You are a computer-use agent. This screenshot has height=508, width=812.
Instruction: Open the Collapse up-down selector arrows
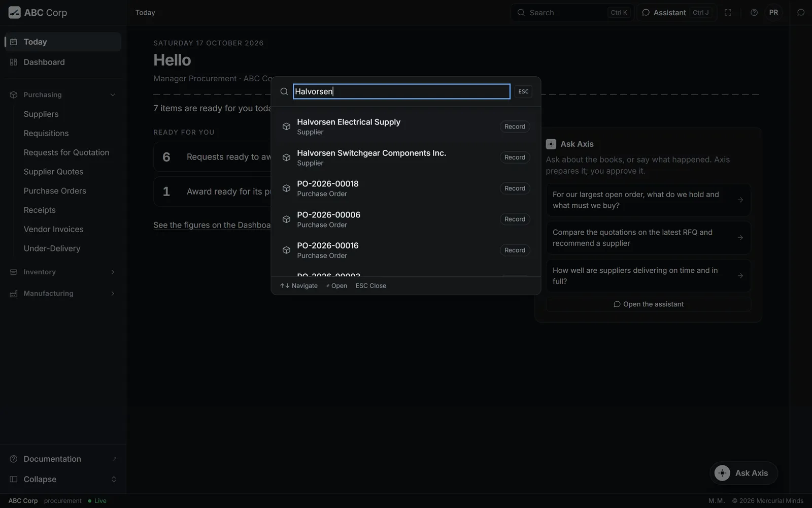point(114,479)
